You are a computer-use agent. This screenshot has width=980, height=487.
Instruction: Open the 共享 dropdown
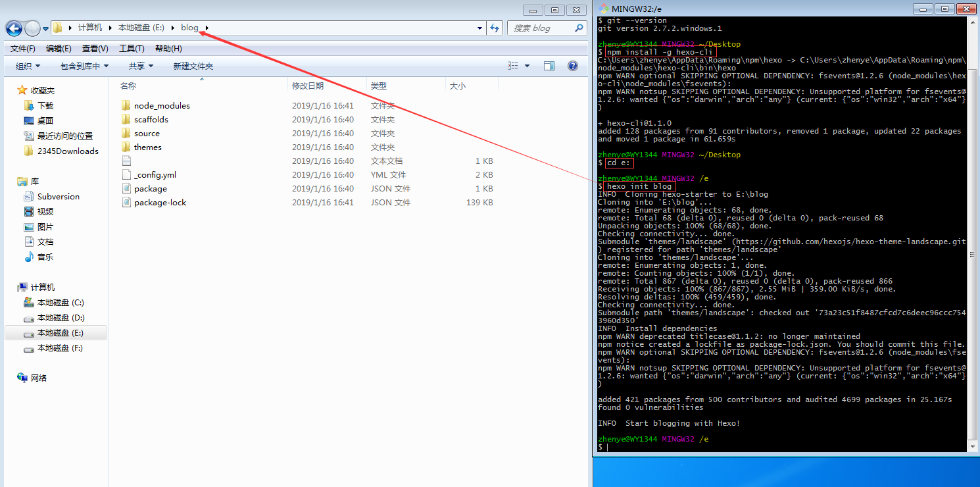[141, 66]
